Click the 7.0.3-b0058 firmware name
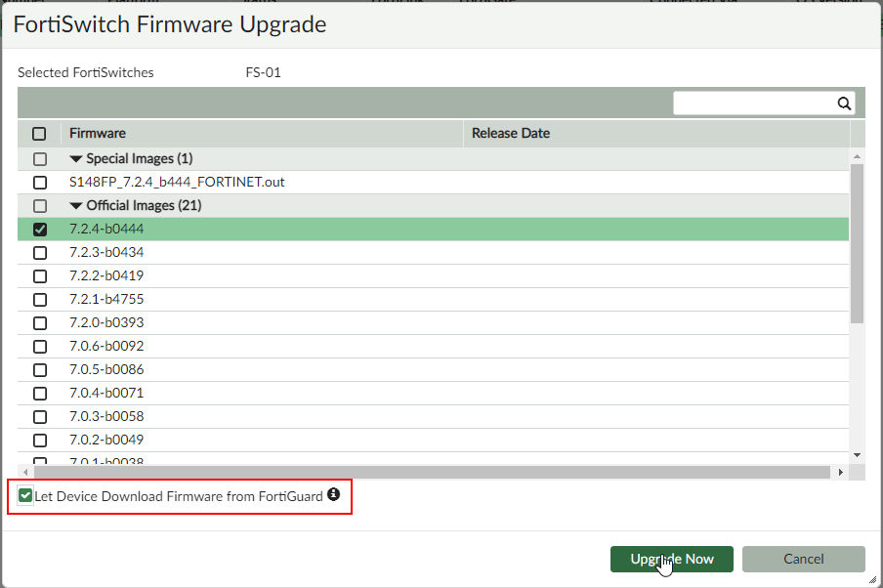The height and width of the screenshot is (588, 883). [106, 417]
